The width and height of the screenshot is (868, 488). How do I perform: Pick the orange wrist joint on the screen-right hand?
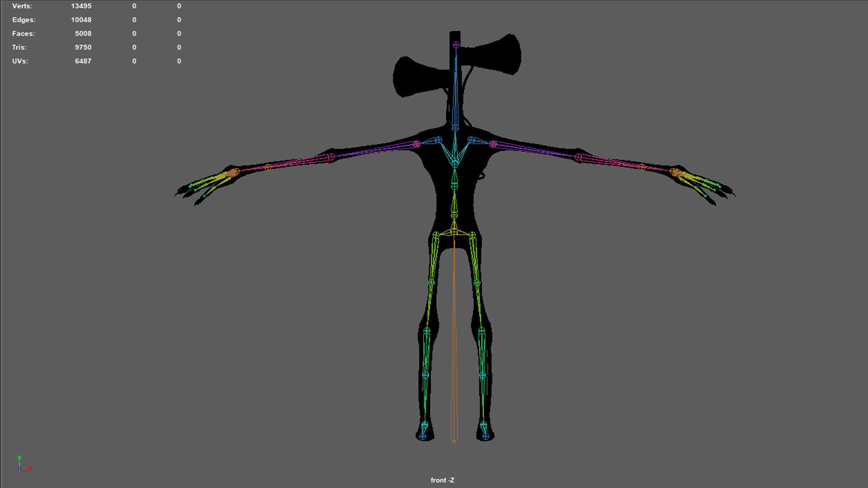pos(675,172)
